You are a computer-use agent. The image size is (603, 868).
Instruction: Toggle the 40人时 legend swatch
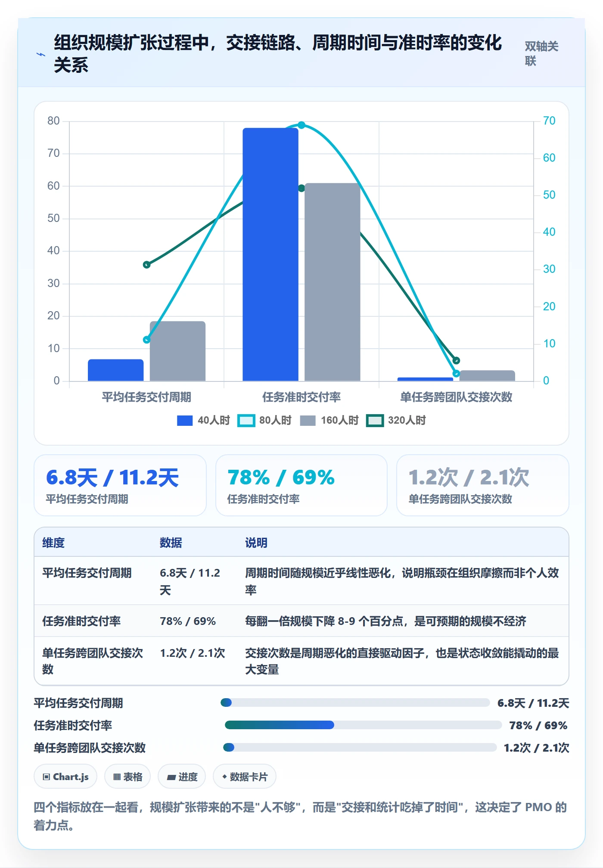point(185,421)
